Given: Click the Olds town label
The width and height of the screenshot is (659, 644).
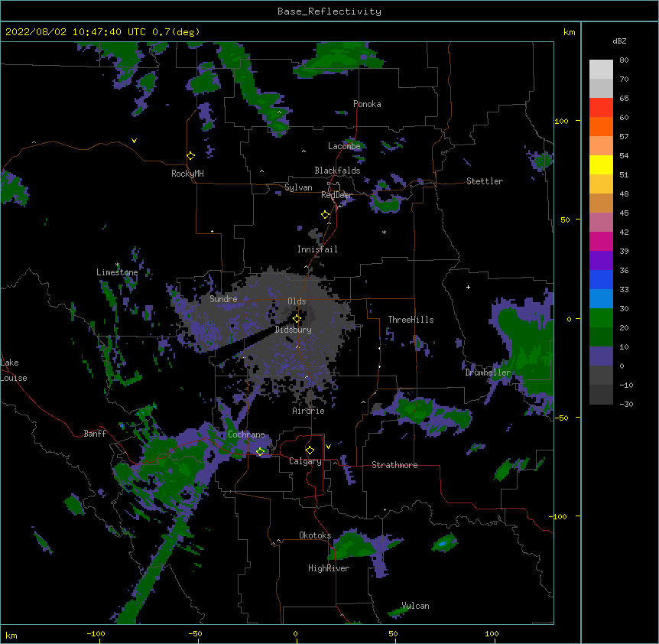Looking at the screenshot, I should [x=297, y=301].
